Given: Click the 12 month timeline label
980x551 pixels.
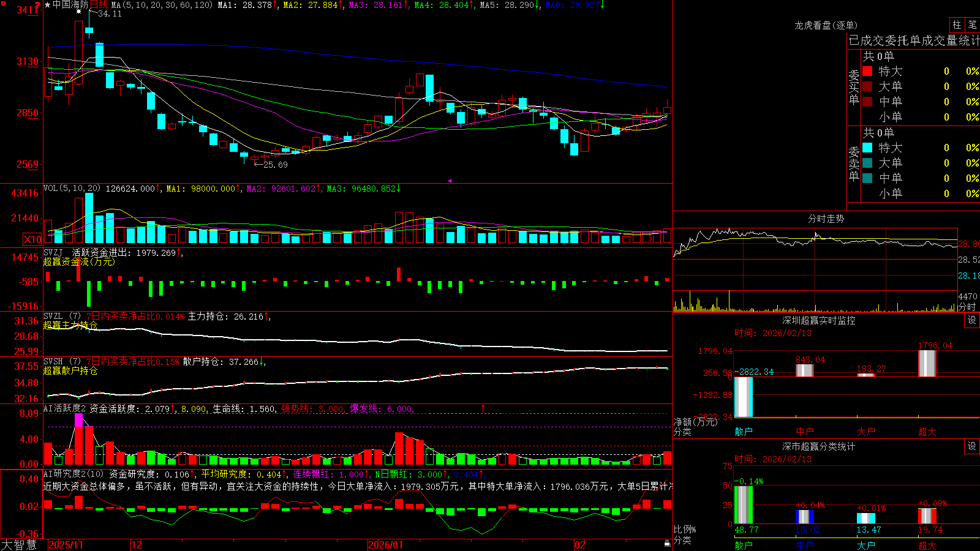Looking at the screenshot, I should (x=137, y=545).
